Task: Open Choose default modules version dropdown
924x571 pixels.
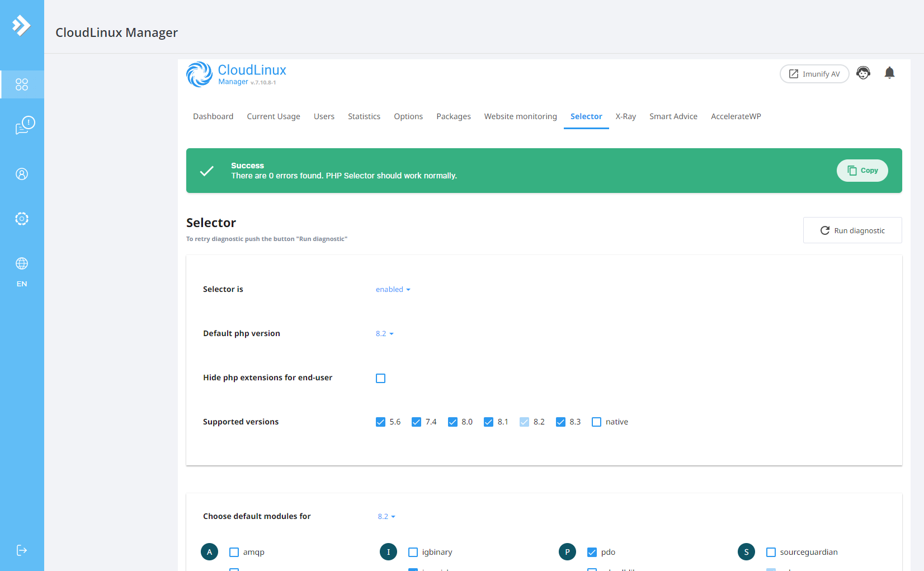Action: [386, 516]
